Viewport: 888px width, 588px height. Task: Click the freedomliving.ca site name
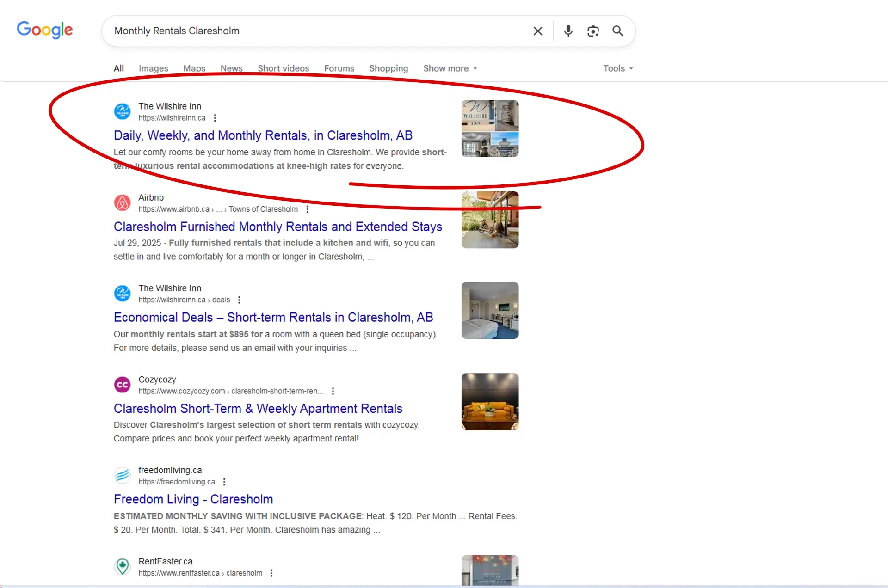coord(170,470)
